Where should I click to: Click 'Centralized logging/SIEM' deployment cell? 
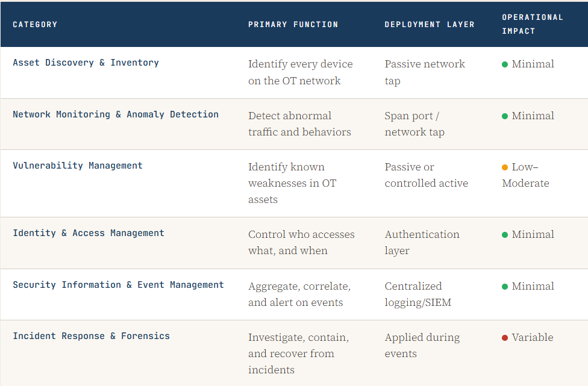tap(418, 294)
